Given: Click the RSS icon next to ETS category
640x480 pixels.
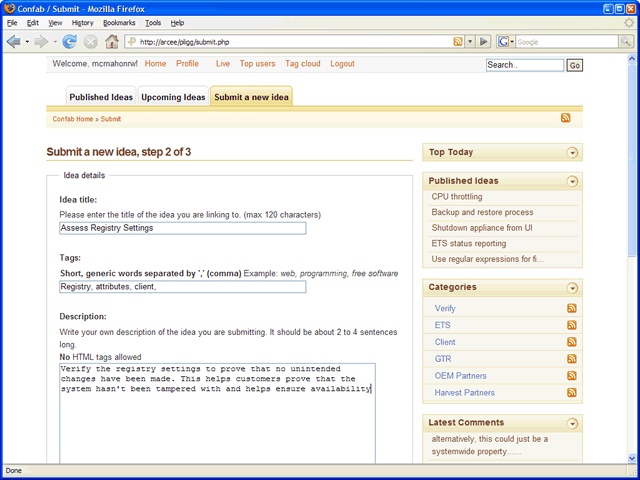Looking at the screenshot, I should [572, 325].
